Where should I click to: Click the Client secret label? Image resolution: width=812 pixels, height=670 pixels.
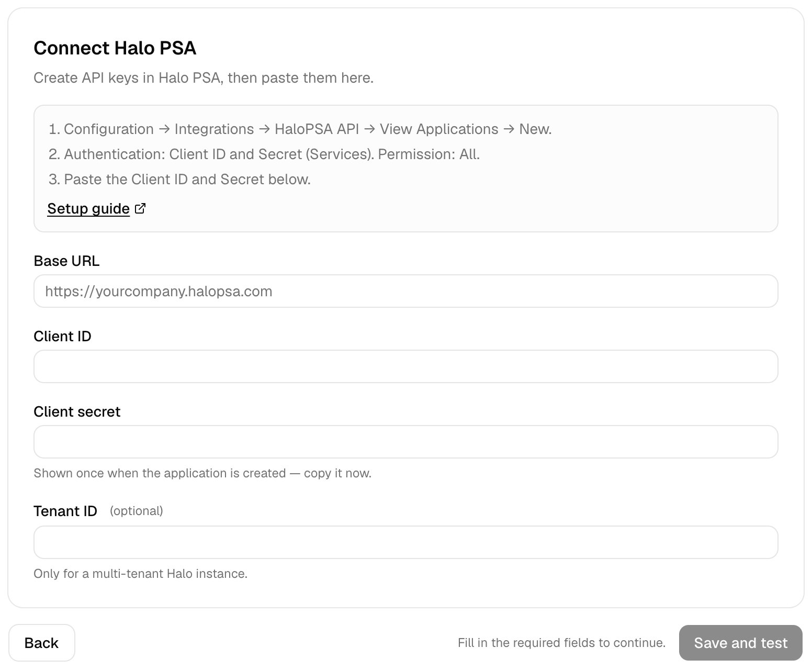77,411
